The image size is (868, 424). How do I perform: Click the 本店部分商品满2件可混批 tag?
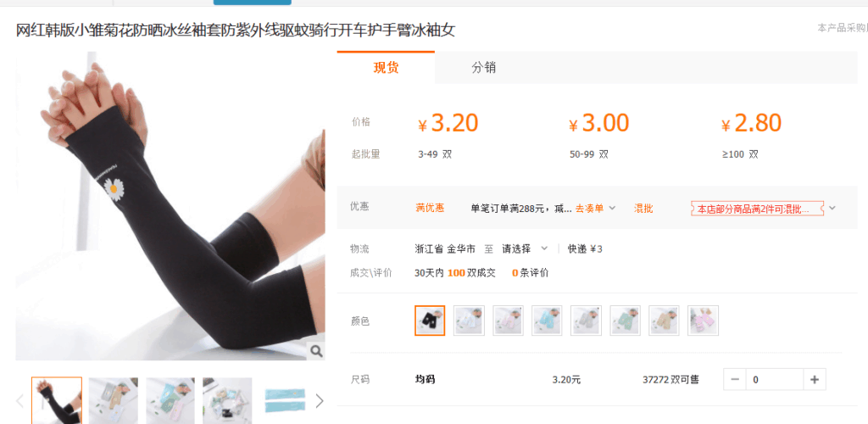pyautogui.click(x=757, y=209)
